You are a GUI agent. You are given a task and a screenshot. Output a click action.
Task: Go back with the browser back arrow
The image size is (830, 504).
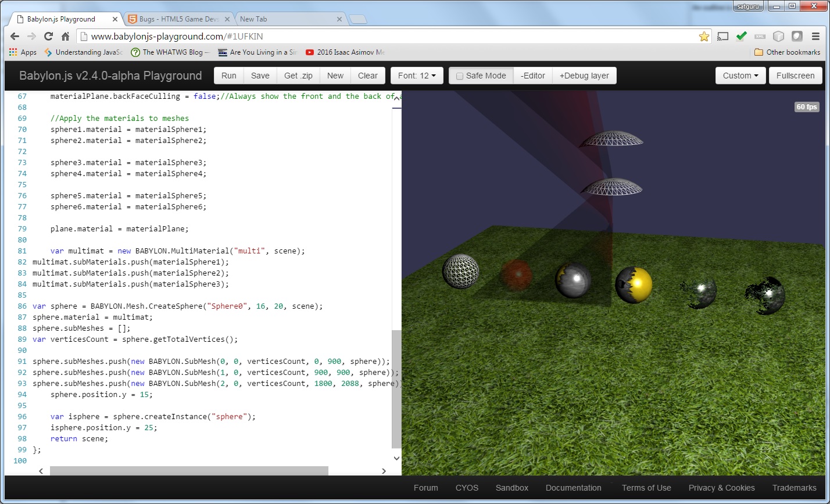15,37
